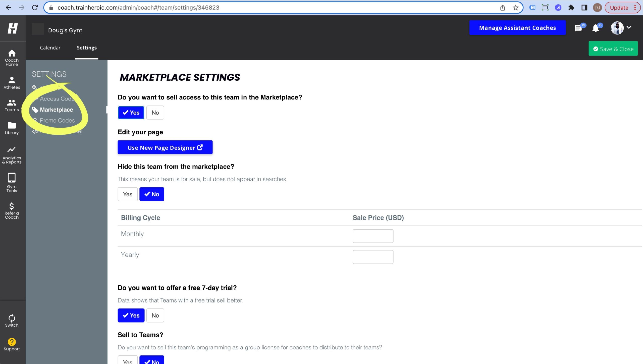643x364 pixels.
Task: Open the Athletes section
Action: tap(12, 83)
